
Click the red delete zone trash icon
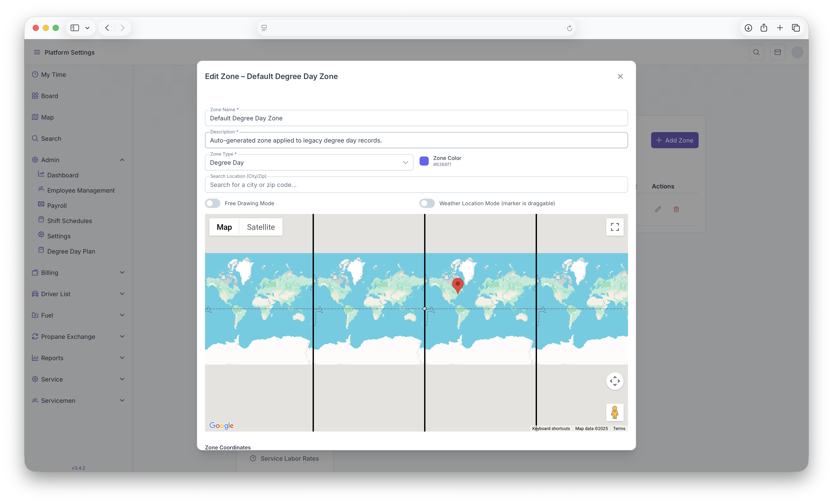coord(676,209)
